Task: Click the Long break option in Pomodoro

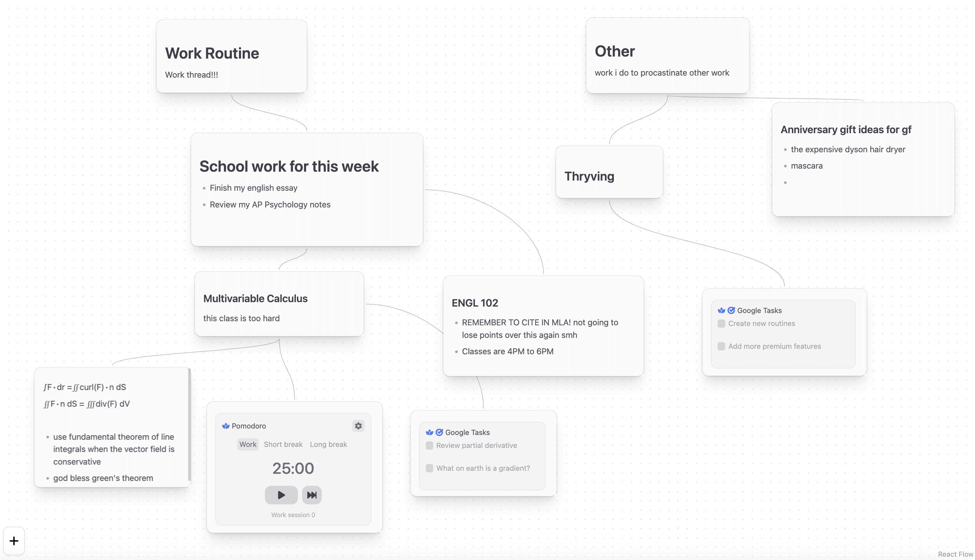Action: click(328, 444)
